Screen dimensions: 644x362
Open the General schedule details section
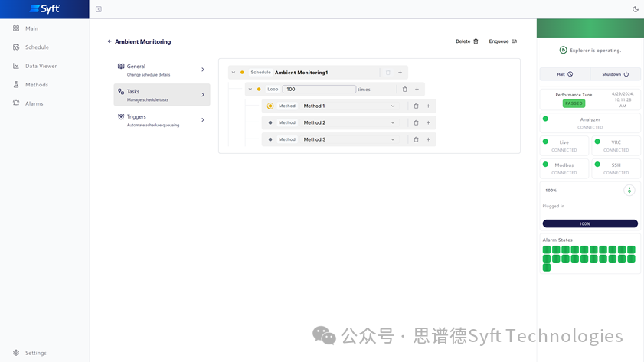[162, 70]
